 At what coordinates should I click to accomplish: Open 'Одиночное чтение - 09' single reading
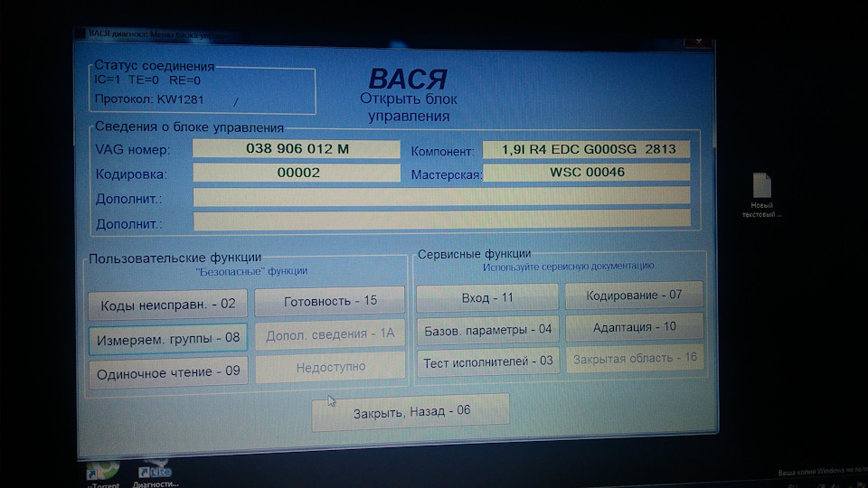(x=168, y=373)
